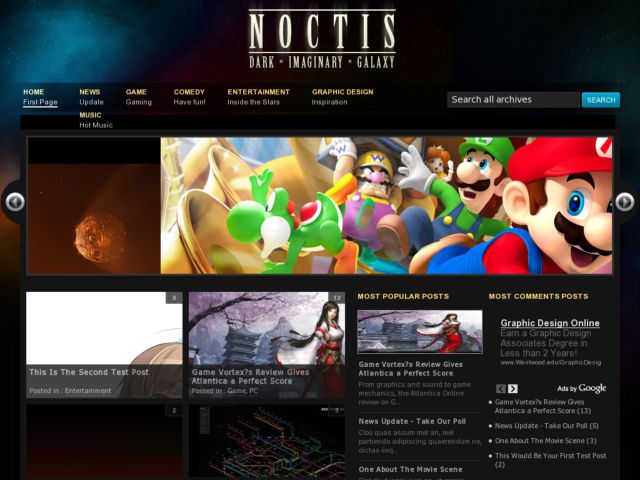Open the Entertainment category link

(x=88, y=391)
